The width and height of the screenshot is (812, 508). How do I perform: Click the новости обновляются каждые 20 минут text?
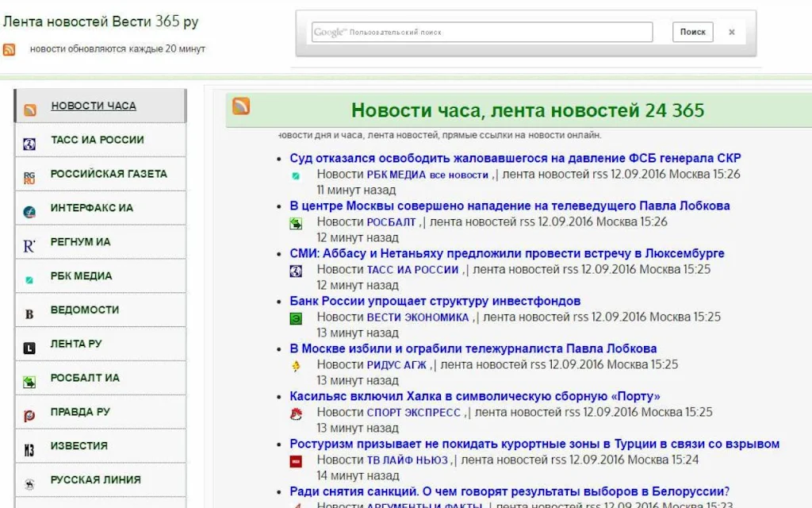(x=117, y=48)
